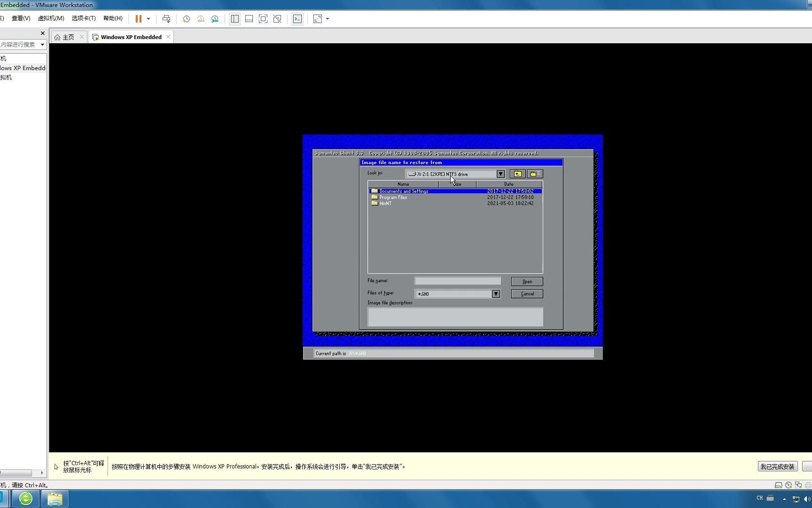Select Windows XP Embedded in the library tree
This screenshot has width=812, height=508.
pyautogui.click(x=23, y=68)
